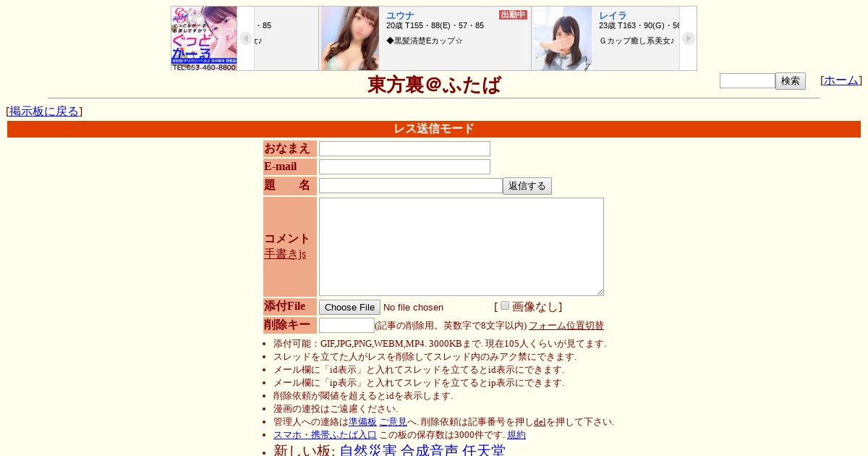The image size is (868, 456).
Task: Open the ご意見 link
Action: point(393,422)
